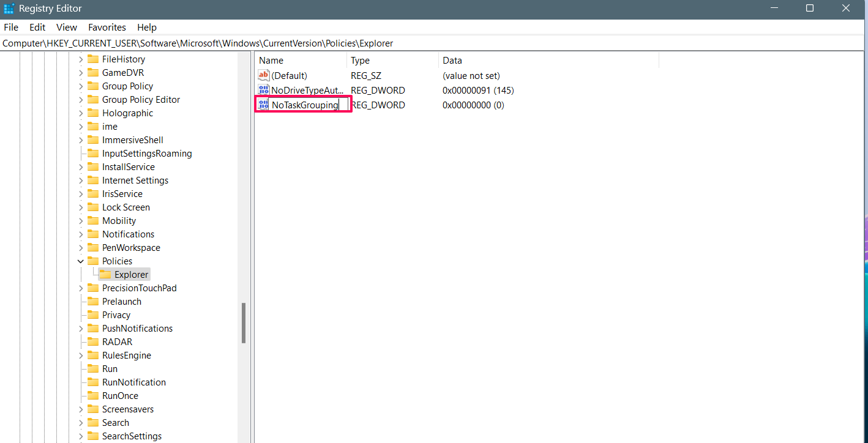Viewport: 868px width, 443px height.
Task: Expand the Screensavers key chevron
Action: (x=81, y=409)
